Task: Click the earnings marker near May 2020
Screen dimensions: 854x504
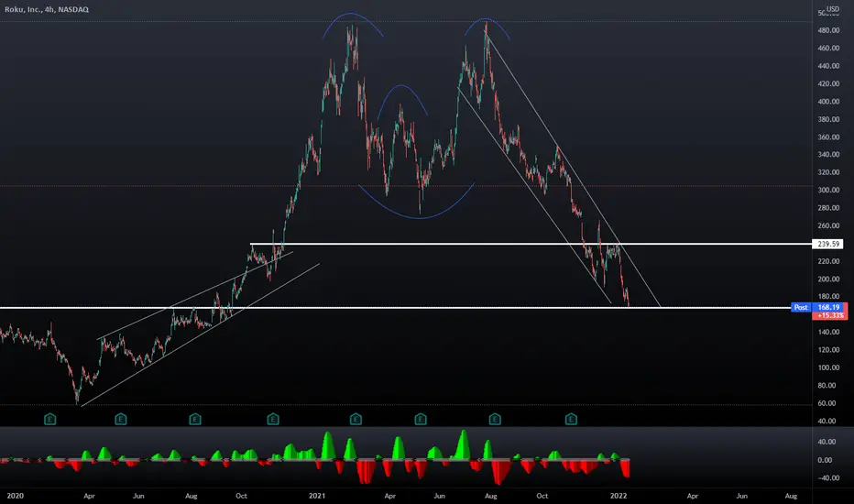Action: click(x=121, y=419)
